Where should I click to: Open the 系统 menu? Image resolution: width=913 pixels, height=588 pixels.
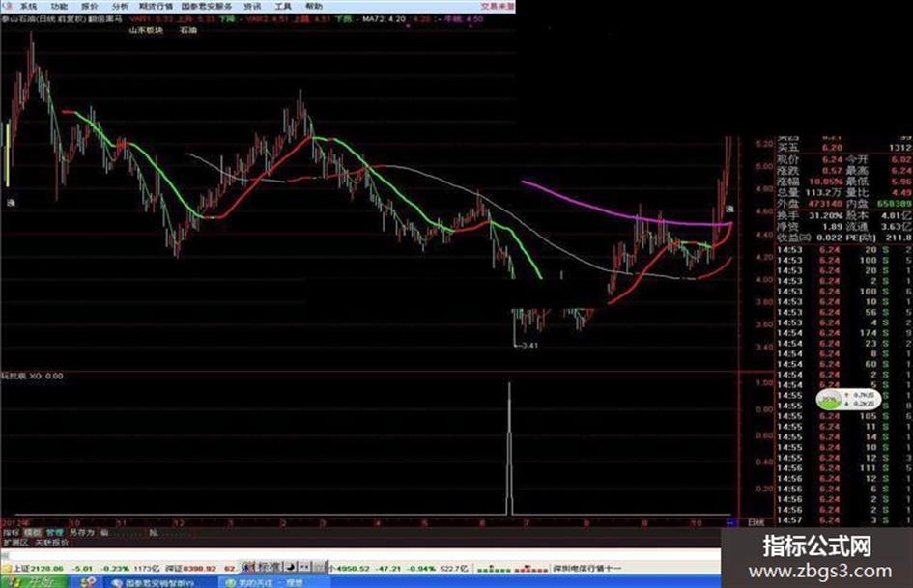pos(29,7)
